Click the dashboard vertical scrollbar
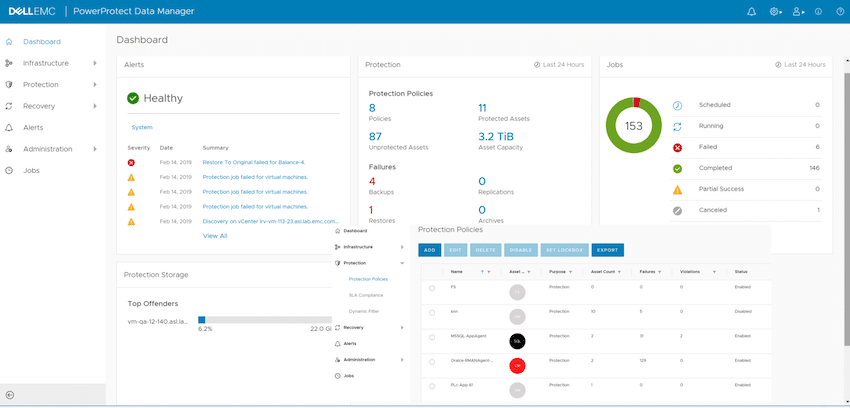 click(847, 209)
